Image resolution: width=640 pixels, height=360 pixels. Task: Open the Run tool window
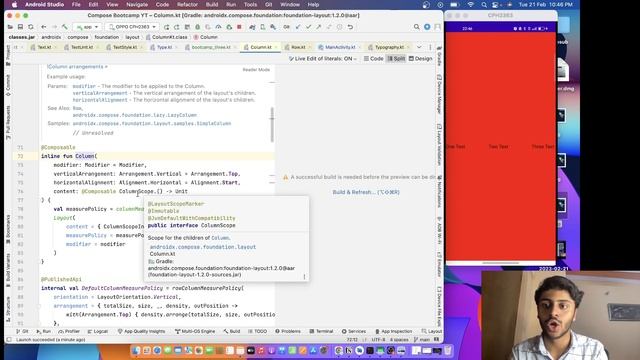pyautogui.click(x=44, y=331)
